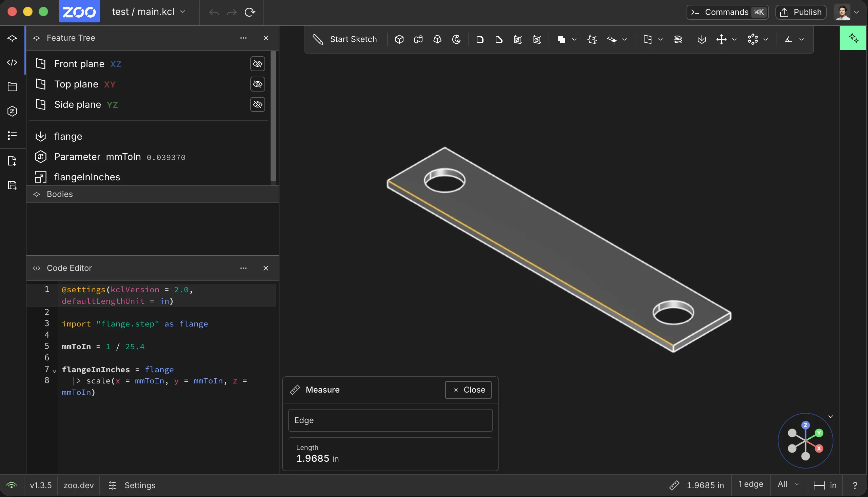The image size is (868, 497).
Task: Open Files folder pane in sidebar
Action: click(12, 87)
